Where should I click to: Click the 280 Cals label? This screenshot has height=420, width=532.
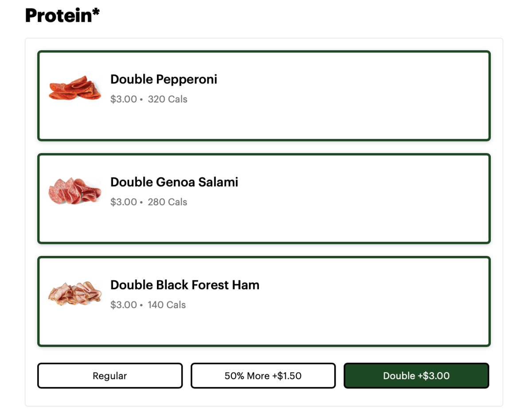point(168,202)
